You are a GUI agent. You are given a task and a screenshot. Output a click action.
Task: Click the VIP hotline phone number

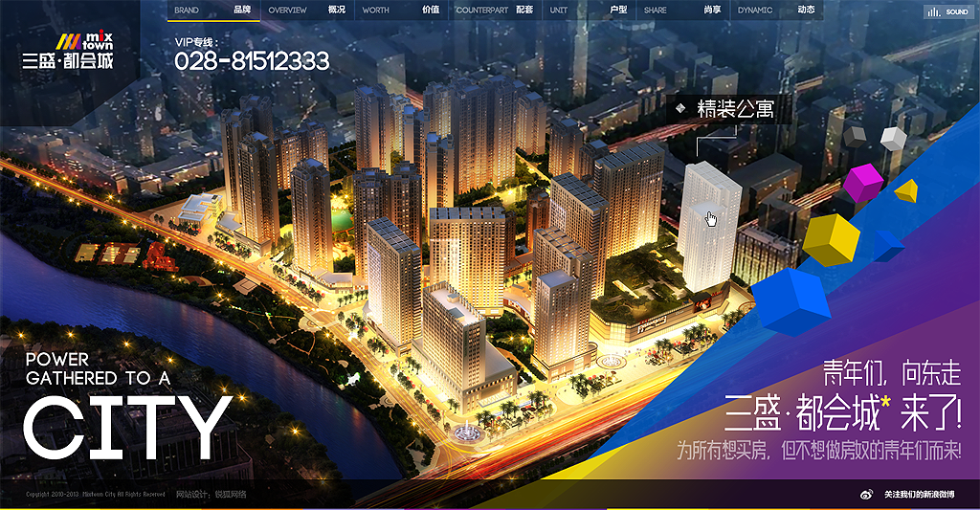click(252, 61)
